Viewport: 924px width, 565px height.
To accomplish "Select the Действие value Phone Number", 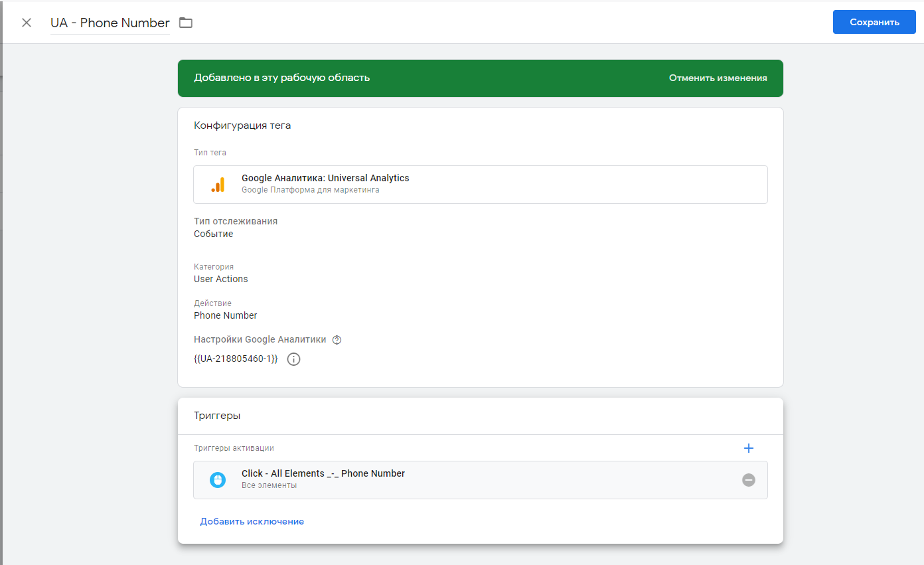I will tap(226, 315).
